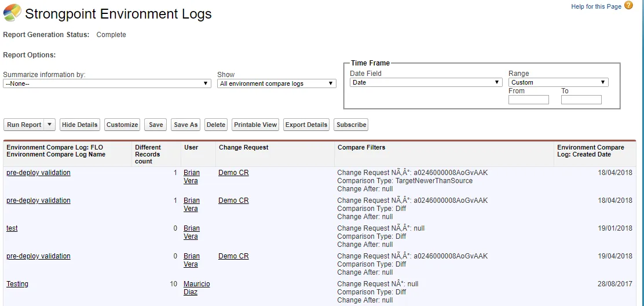The image size is (644, 306).
Task: Click the Comparison Type: TargetNewerThanSource text
Action: 405,181
